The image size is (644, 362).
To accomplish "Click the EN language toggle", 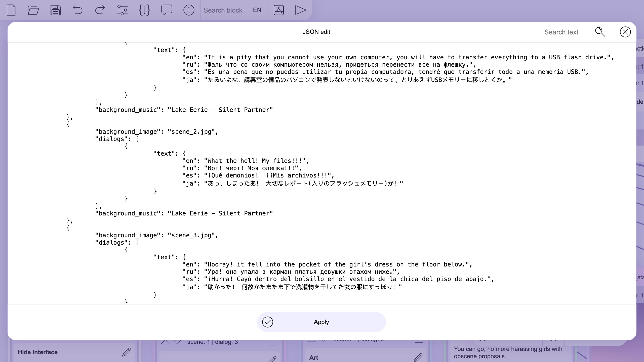I will click(257, 10).
